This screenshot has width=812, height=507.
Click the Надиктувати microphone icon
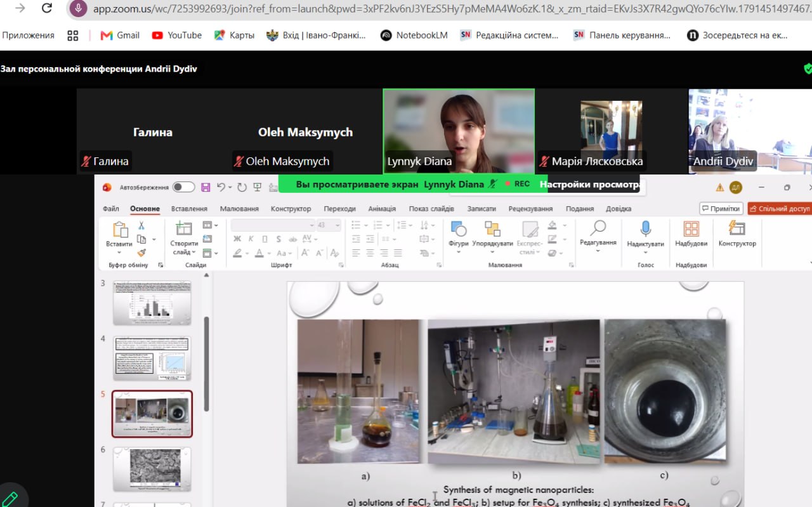pos(645,228)
